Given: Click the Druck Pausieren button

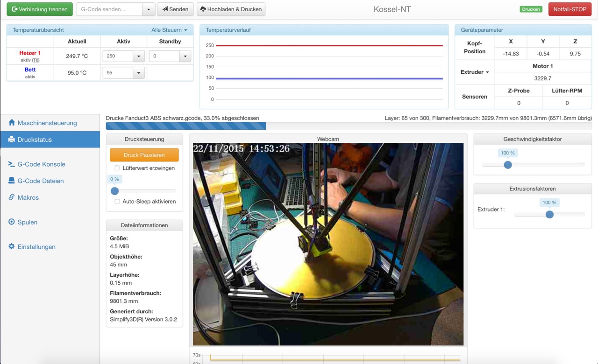Looking at the screenshot, I should click(x=144, y=155).
